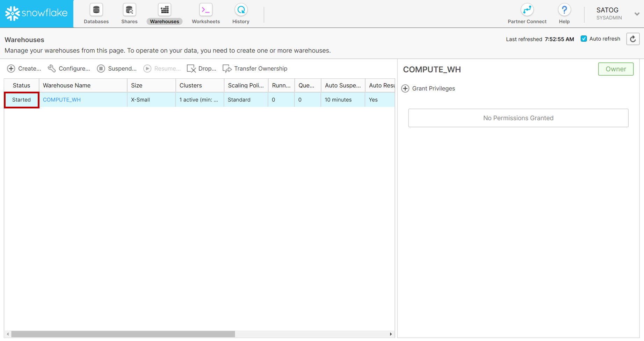Click the Snowflake logo

(x=36, y=13)
